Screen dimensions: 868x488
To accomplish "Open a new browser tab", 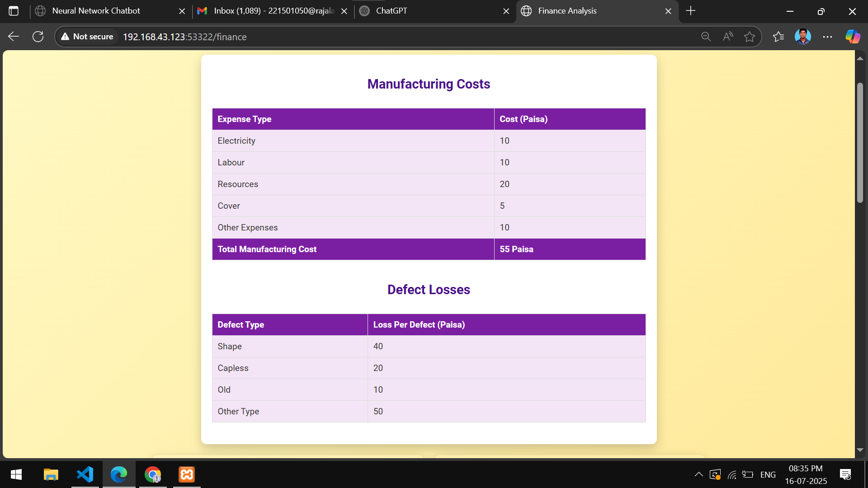I will (x=690, y=11).
